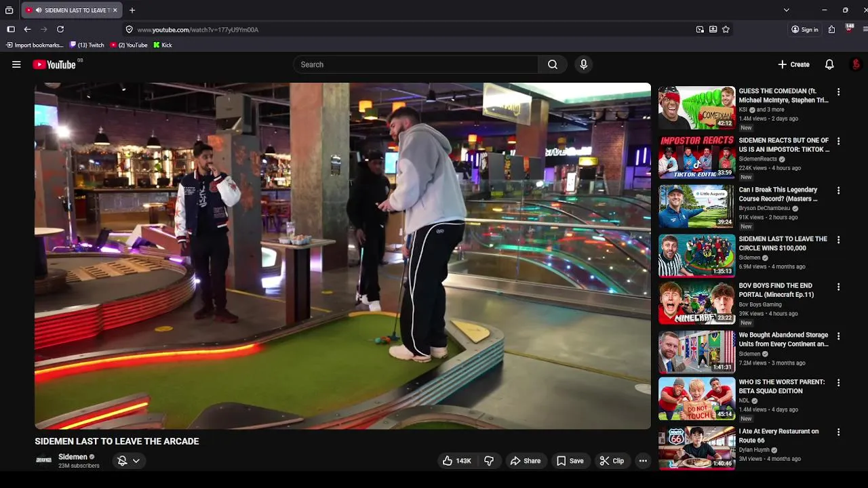Open the Sidemen channel name link
This screenshot has width=868, height=488.
tap(73, 457)
